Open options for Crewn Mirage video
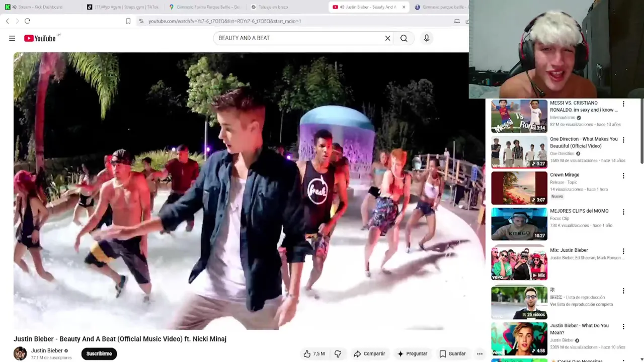This screenshot has width=644, height=362. pos(623,176)
